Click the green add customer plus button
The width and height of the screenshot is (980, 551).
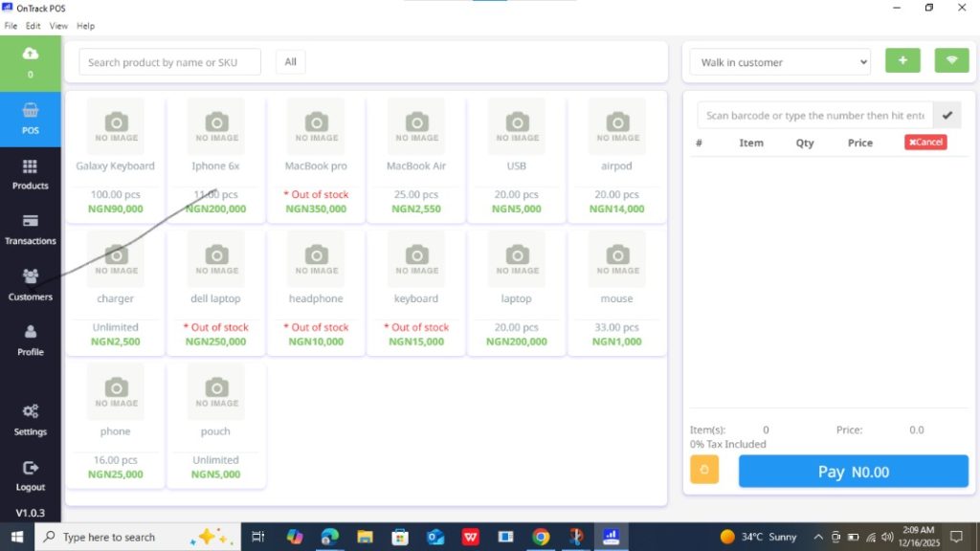902,61
